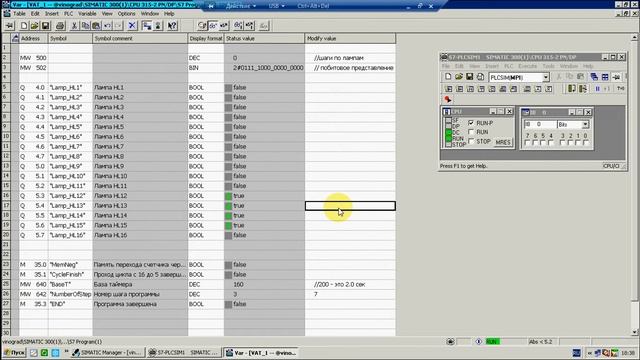Click the MRES memory reset button
The image size is (640, 360).
(503, 142)
